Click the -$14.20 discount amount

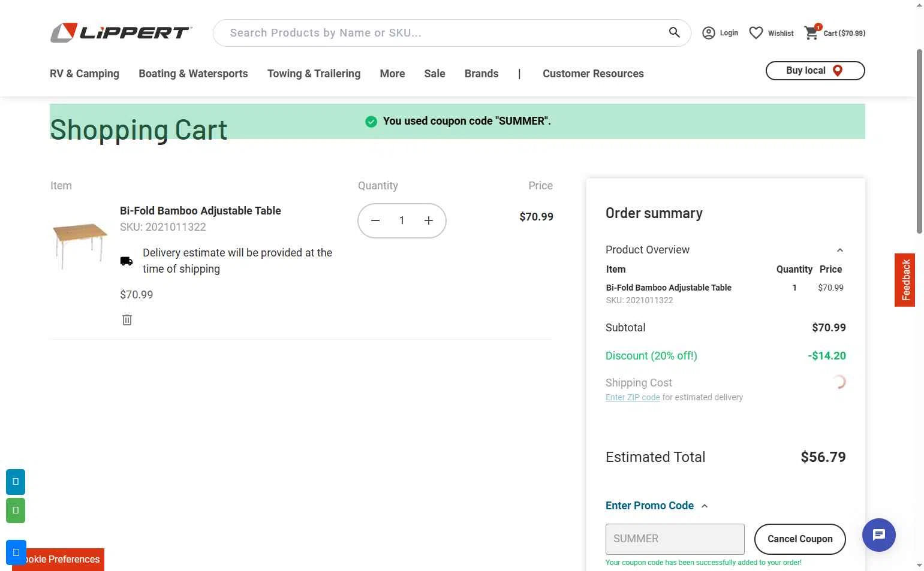[x=827, y=356]
